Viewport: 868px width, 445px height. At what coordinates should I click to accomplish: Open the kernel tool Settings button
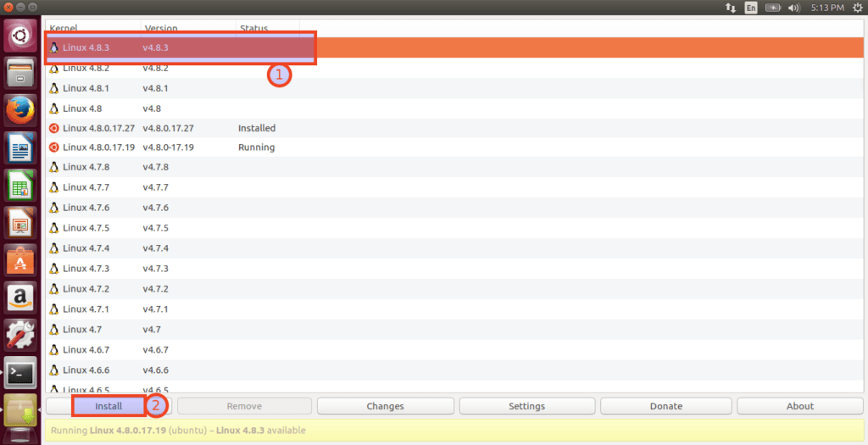[526, 406]
